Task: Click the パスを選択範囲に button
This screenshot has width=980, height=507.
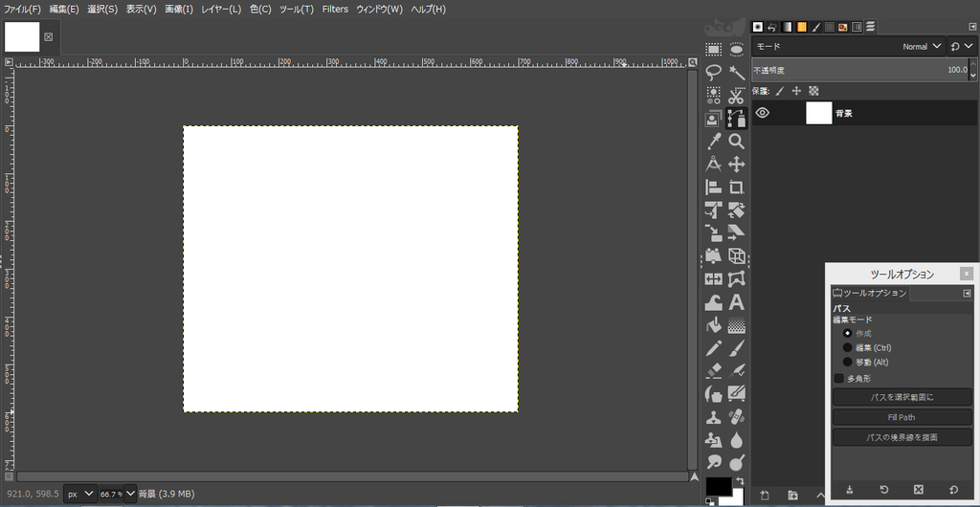Action: click(x=902, y=397)
